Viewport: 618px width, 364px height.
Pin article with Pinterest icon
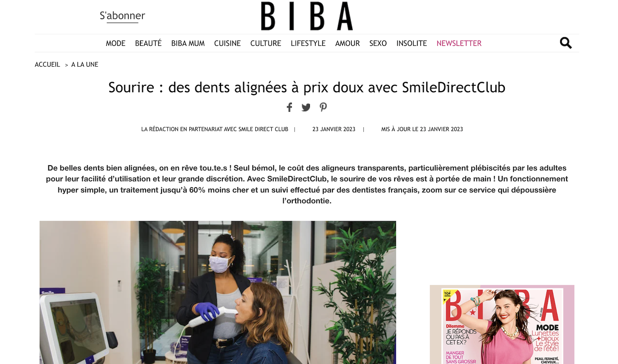[x=323, y=107]
